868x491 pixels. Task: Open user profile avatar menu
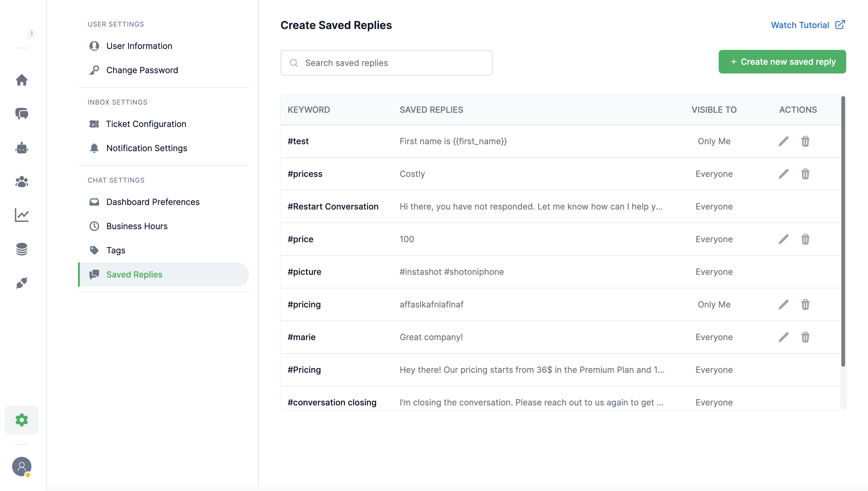(21, 467)
